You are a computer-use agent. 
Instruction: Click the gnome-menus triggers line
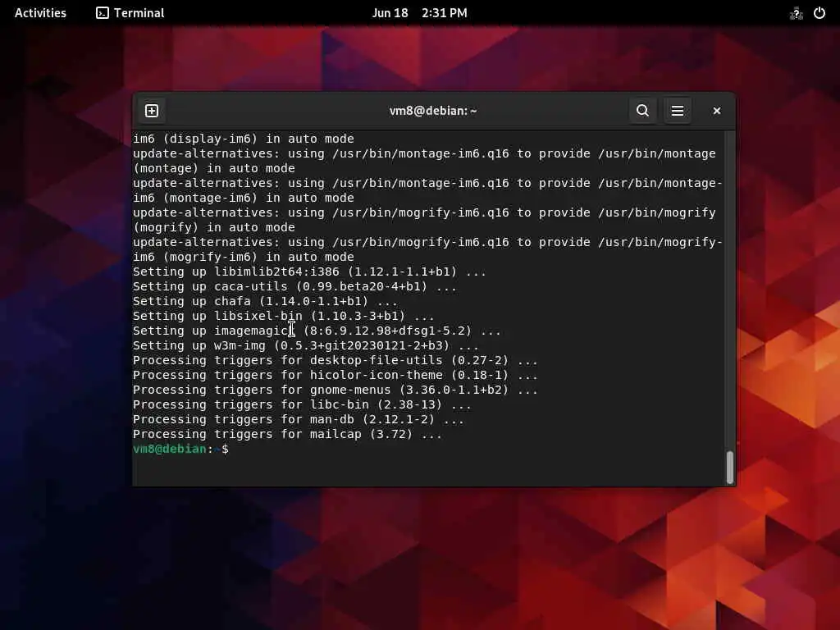point(335,390)
